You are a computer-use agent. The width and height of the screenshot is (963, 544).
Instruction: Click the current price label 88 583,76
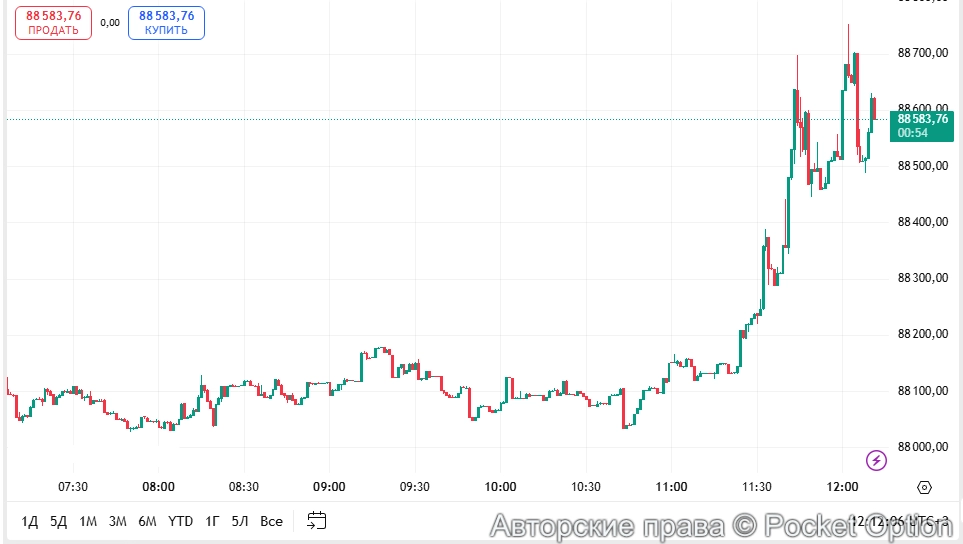pos(922,118)
